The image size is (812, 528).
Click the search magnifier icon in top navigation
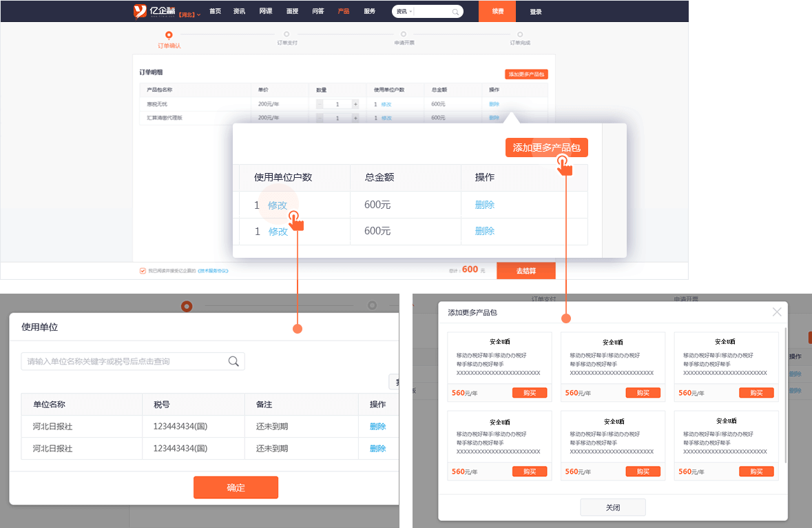click(455, 12)
